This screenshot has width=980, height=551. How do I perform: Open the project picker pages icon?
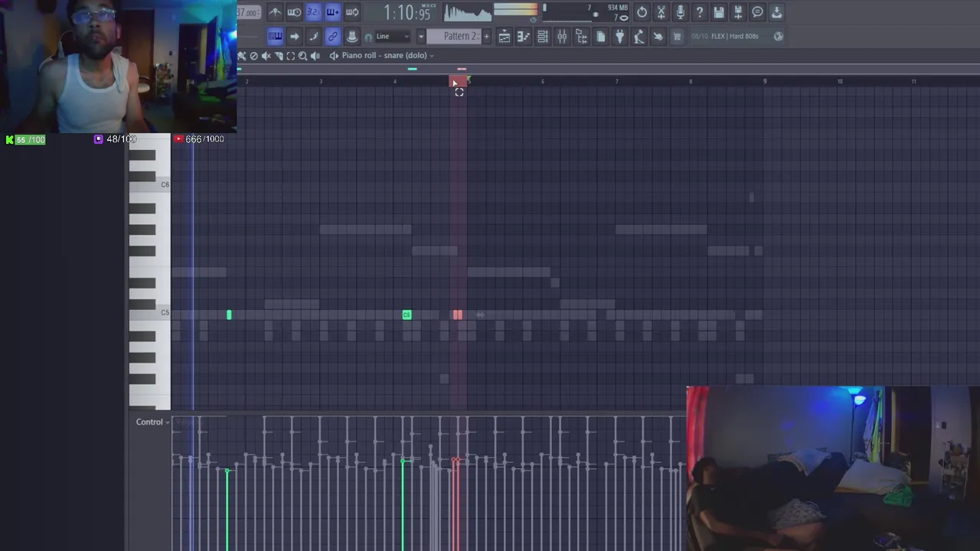(600, 36)
